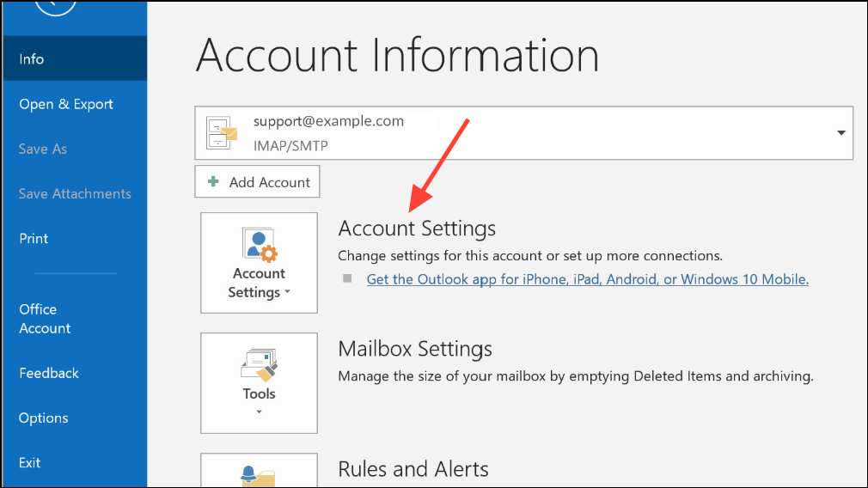This screenshot has height=488, width=868.
Task: Follow the Get the Outlook app link
Action: (587, 279)
